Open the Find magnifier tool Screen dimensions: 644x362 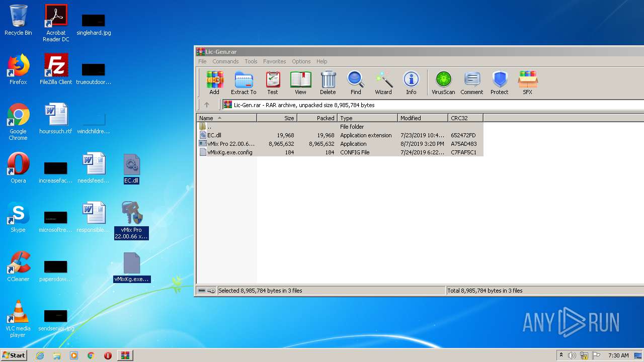(356, 83)
